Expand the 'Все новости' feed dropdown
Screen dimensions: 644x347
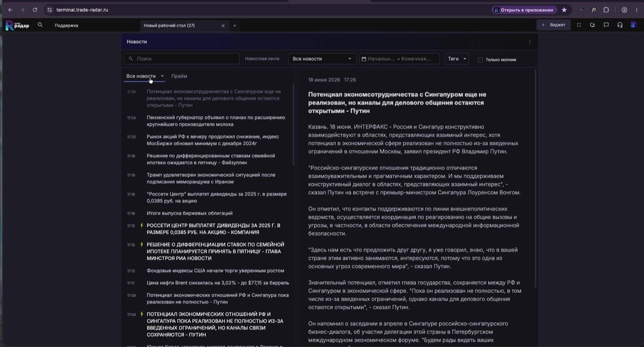coord(322,59)
